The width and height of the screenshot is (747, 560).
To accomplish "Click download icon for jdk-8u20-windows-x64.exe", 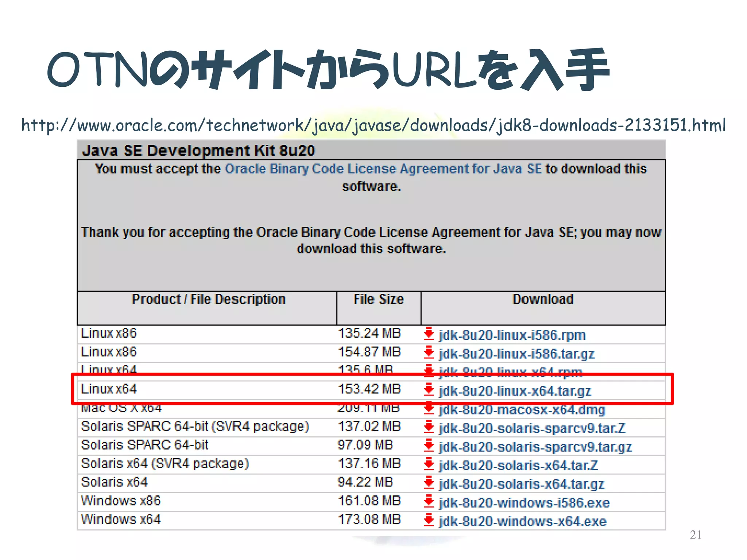I will (x=429, y=520).
